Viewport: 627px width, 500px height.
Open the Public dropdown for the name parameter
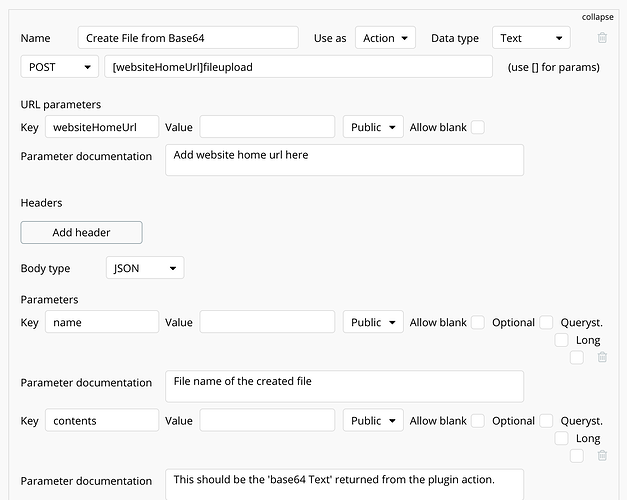(x=373, y=322)
